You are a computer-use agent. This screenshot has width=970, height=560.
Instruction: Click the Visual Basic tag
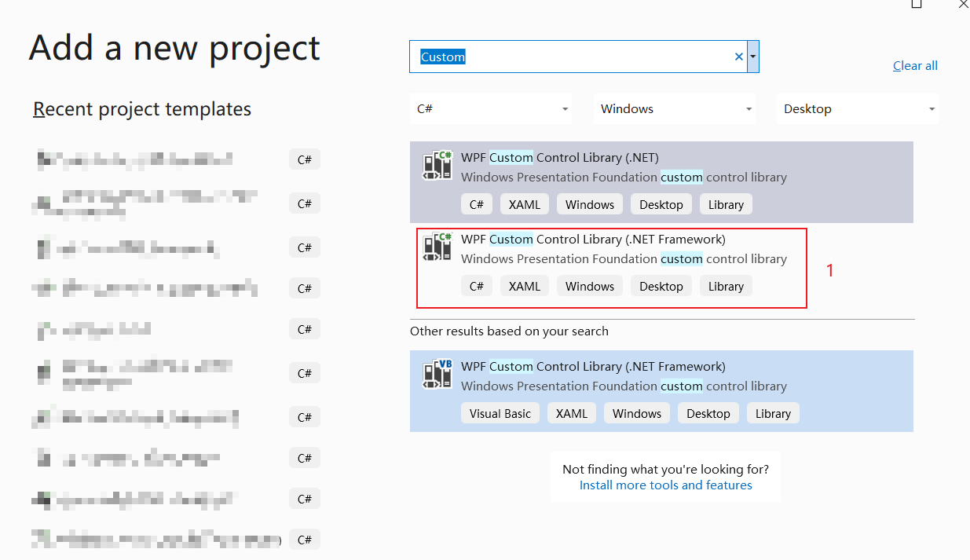[500, 413]
